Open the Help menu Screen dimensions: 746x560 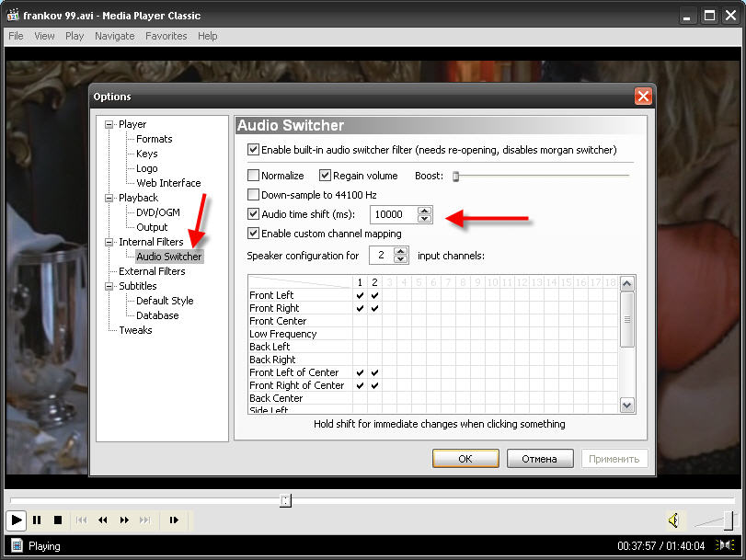coord(208,36)
